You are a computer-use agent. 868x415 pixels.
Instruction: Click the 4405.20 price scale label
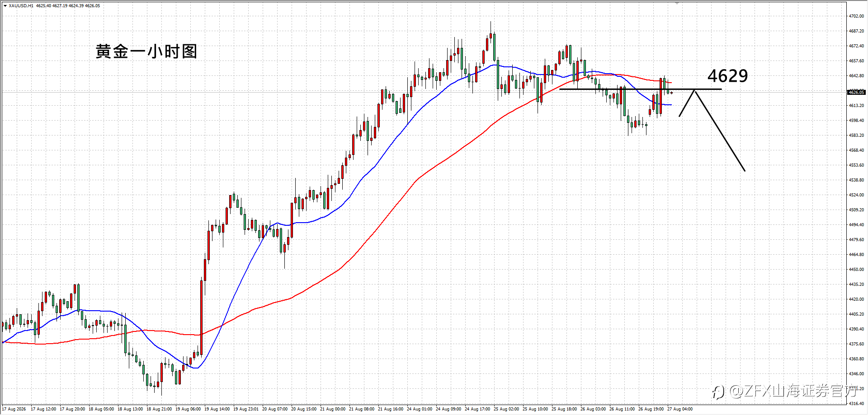point(856,314)
